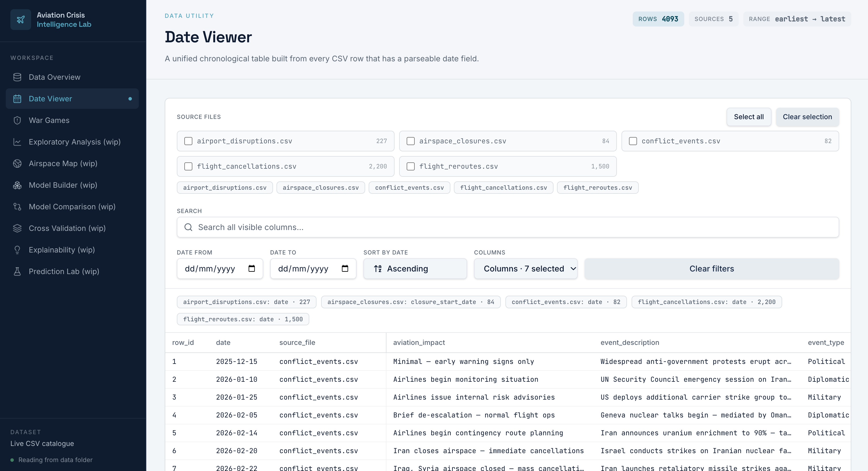868x471 pixels.
Task: Click the Airspace Map globe icon
Action: (17, 164)
